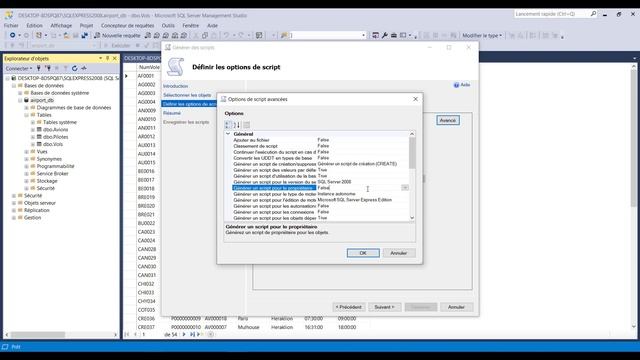Open the Modifier le type dropdown
The image size is (640, 360).
482,36
